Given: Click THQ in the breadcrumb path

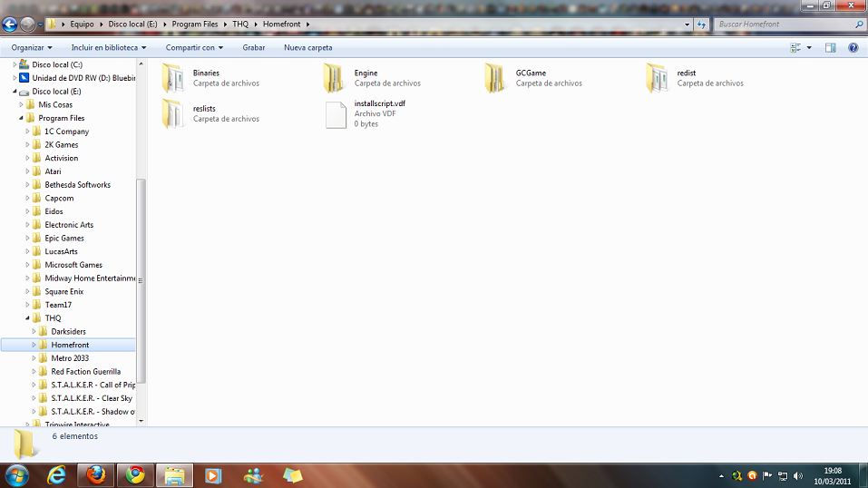Looking at the screenshot, I should 240,24.
